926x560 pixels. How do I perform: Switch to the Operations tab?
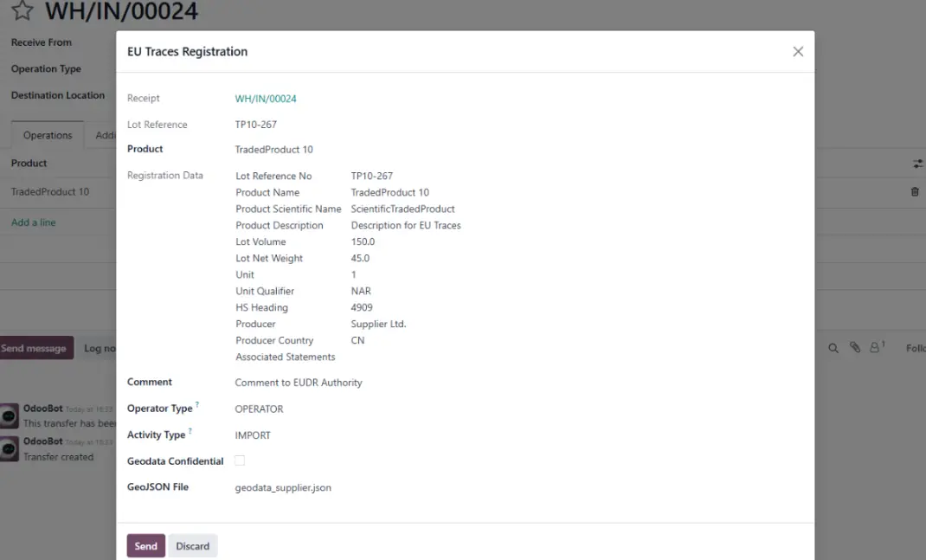[x=48, y=135]
